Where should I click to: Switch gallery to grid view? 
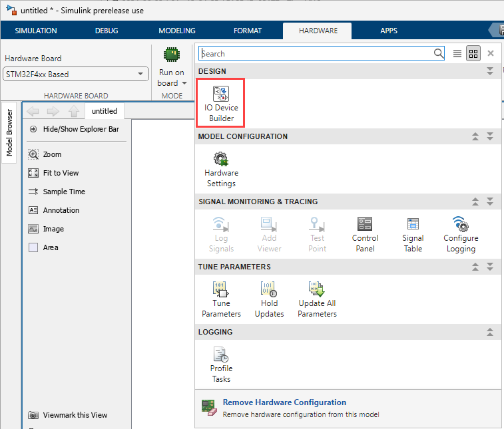pos(473,54)
